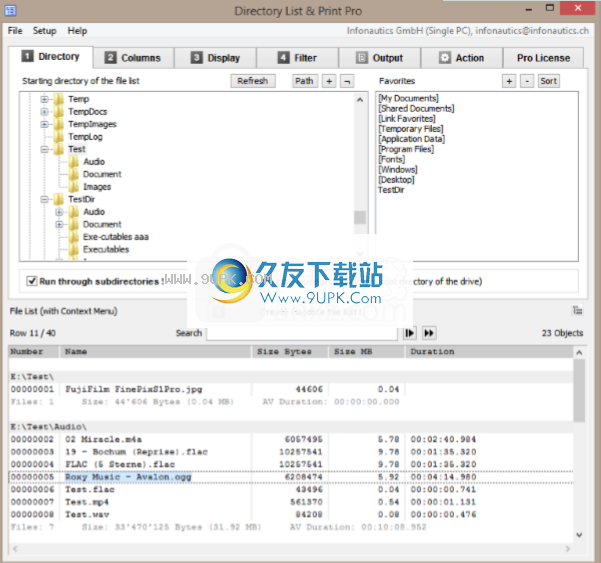Select the Images folder icon under Test
Screen dimensions: 601x563
tap(74, 187)
